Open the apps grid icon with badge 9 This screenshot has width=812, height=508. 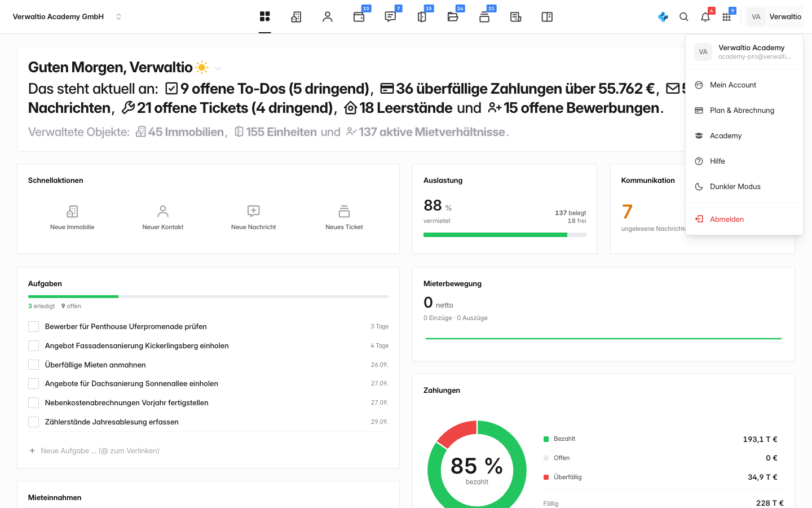click(726, 17)
